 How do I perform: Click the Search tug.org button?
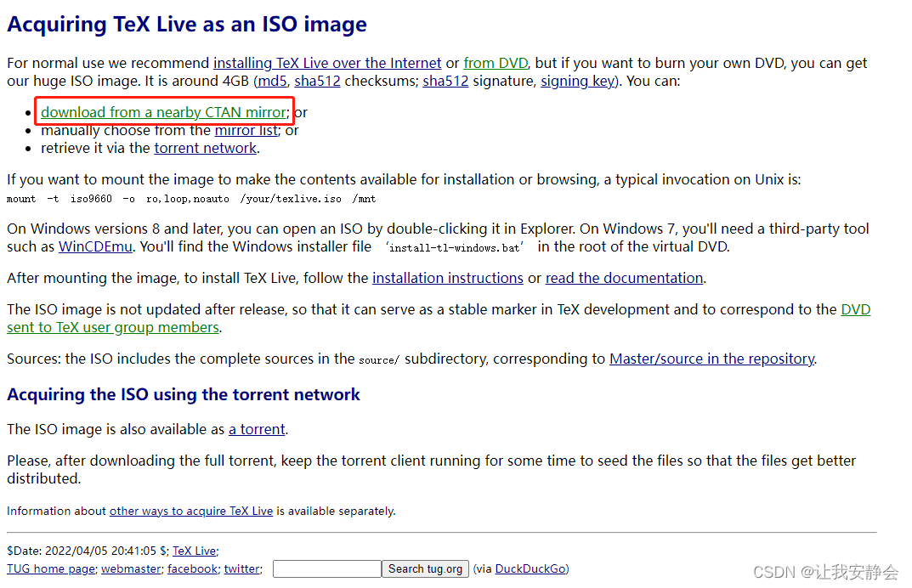click(425, 568)
